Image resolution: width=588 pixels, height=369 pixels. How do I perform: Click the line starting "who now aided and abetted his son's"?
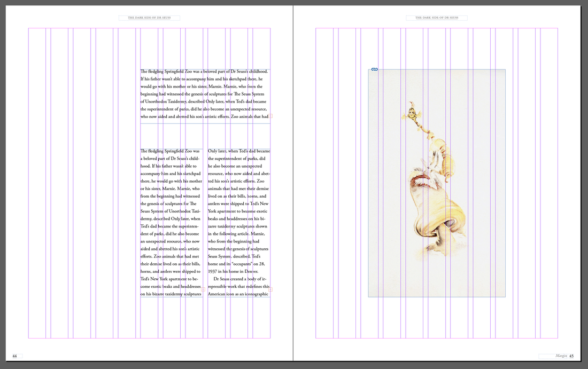204,116
